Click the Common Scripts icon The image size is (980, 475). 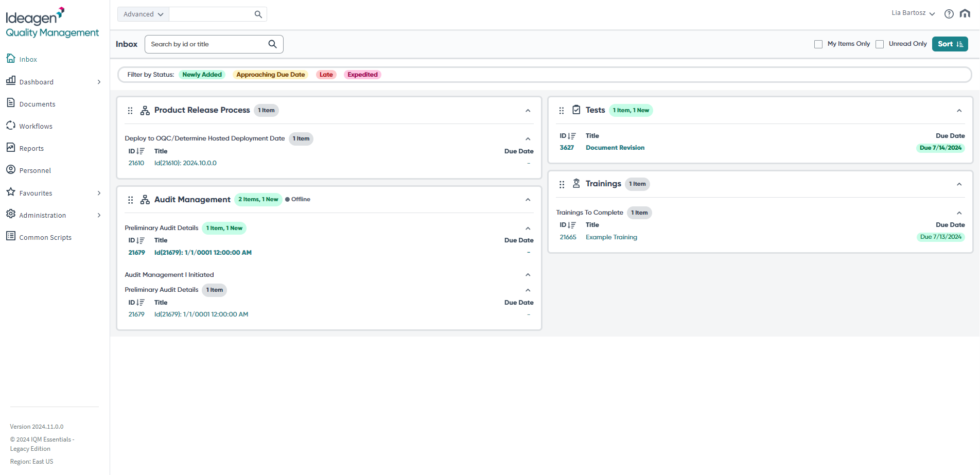11,237
